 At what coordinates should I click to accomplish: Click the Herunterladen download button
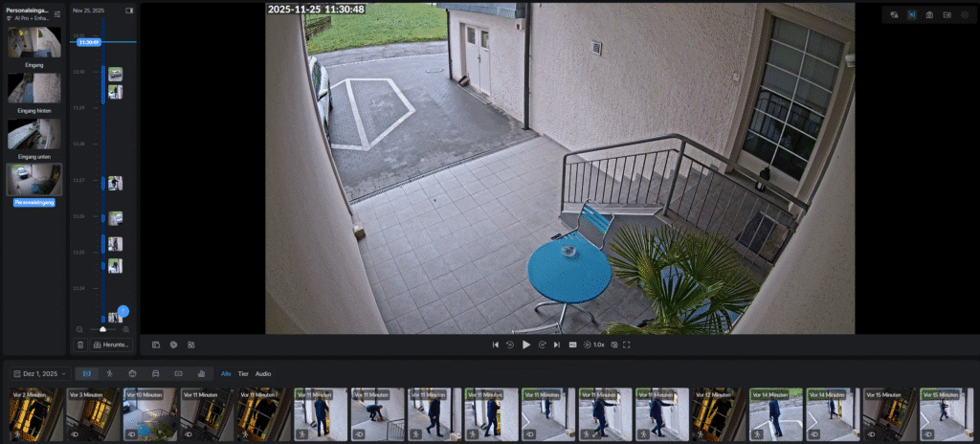[111, 344]
